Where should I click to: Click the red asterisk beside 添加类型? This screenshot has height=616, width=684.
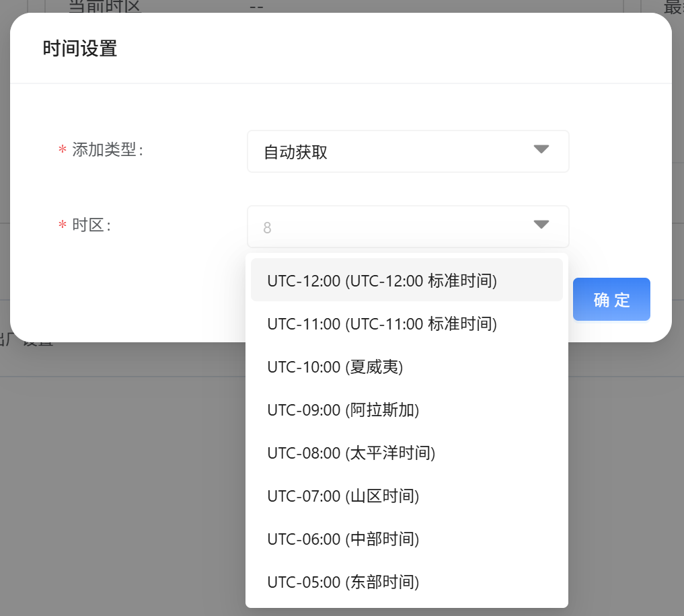(x=62, y=151)
